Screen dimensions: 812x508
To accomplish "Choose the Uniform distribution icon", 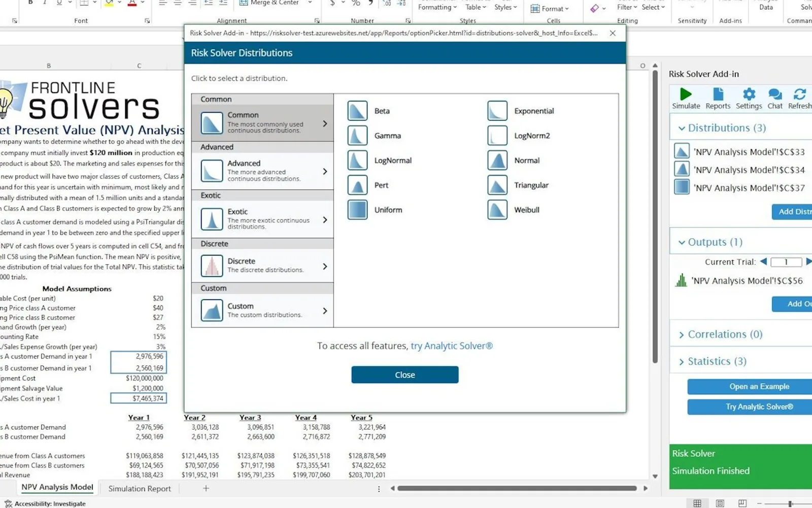I will click(x=357, y=210).
